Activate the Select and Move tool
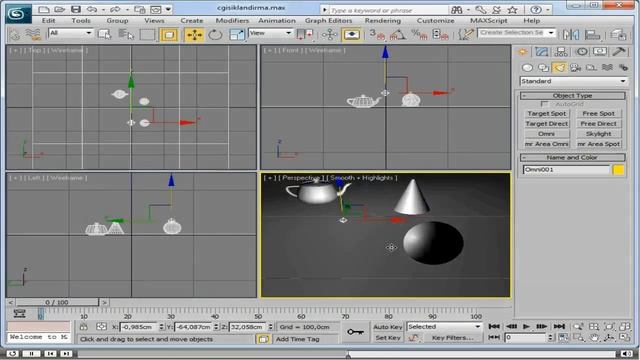This screenshot has width=640, height=360. pos(194,34)
